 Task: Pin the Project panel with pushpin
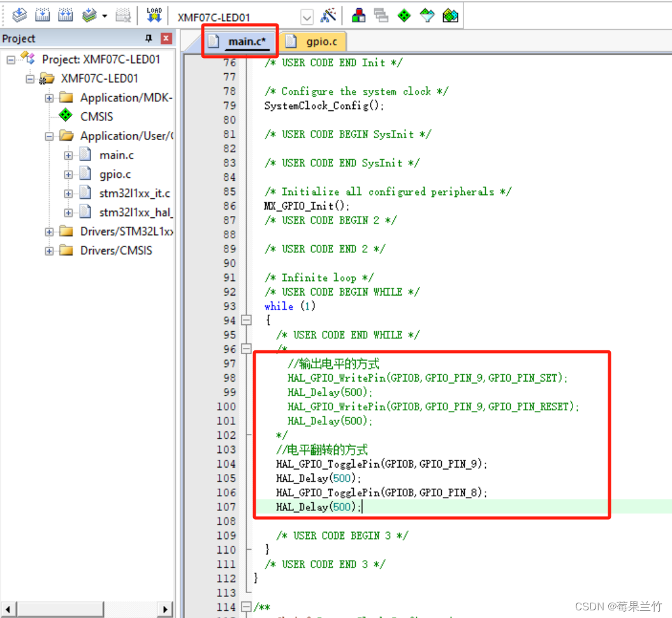[148, 38]
